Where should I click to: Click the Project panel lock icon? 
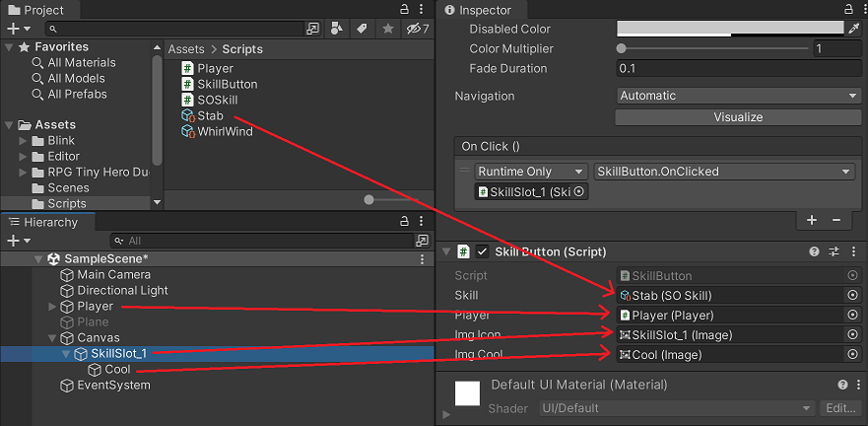pos(405,10)
